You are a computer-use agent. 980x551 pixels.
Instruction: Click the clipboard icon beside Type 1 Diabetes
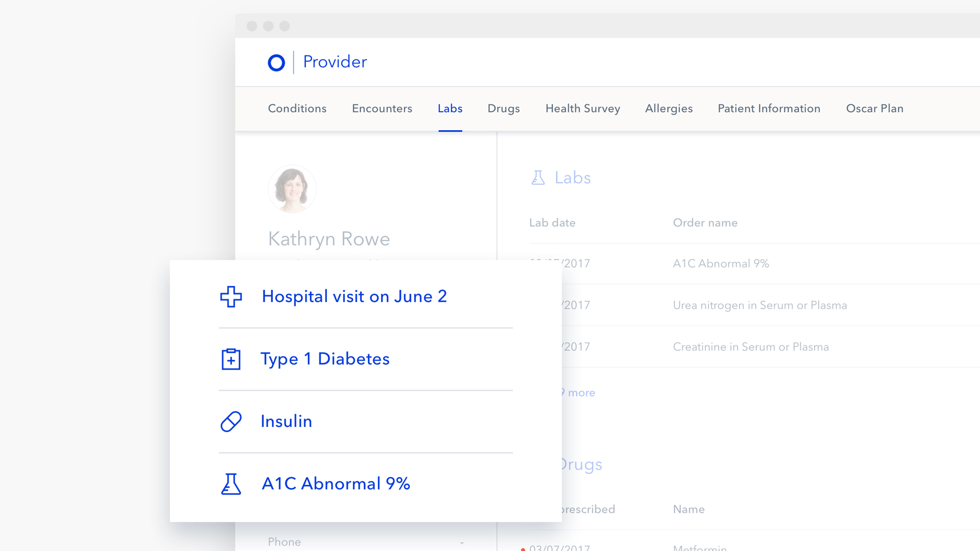(231, 359)
